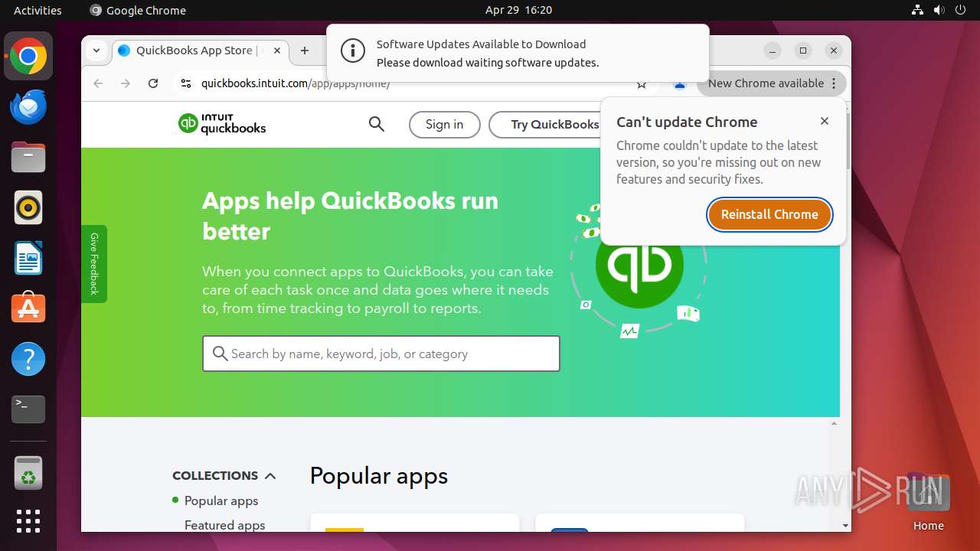Collapse the COLLECTIONS section chevron
Screen dimensions: 980x551
click(x=270, y=476)
